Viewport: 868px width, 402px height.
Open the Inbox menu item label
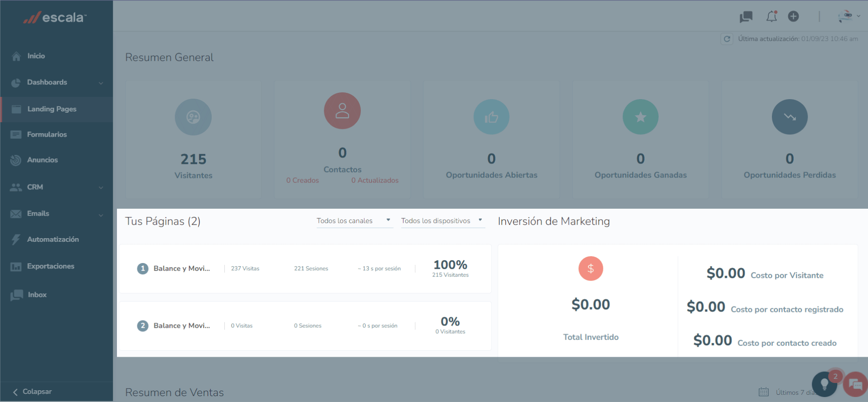coord(37,295)
